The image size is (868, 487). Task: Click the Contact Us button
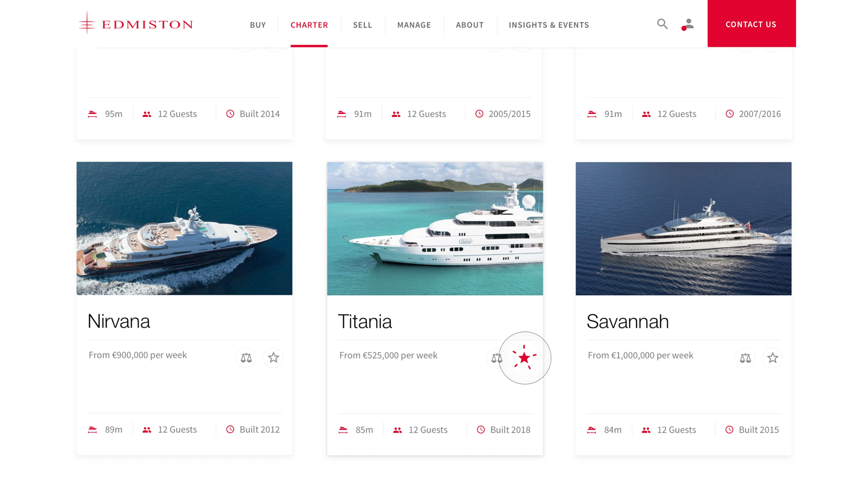751,23
